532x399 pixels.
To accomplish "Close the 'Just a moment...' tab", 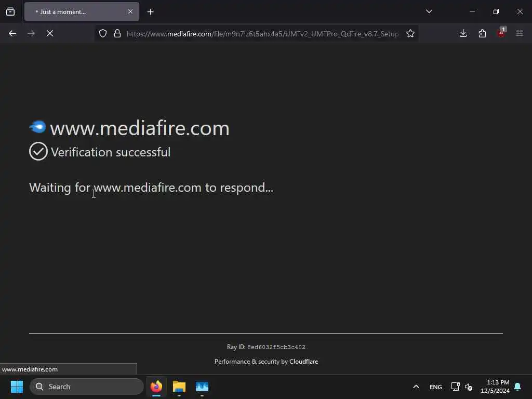I will point(130,12).
